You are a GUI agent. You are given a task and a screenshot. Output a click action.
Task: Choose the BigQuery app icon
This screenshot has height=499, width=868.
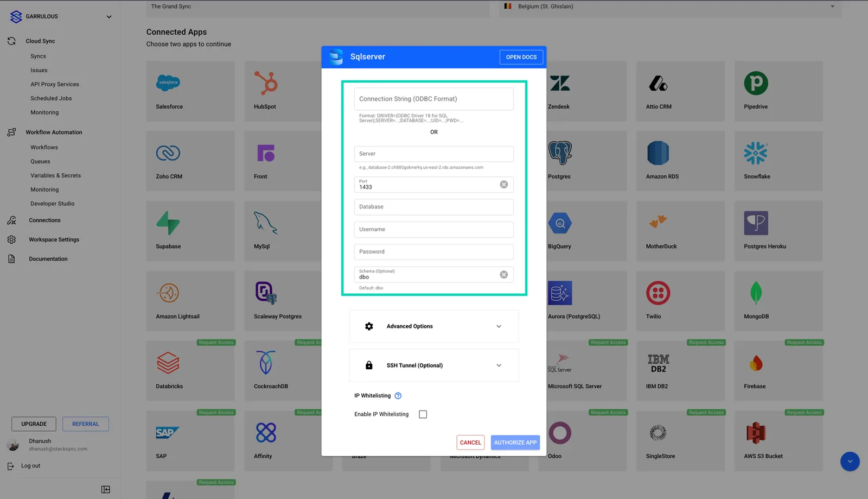(x=560, y=223)
